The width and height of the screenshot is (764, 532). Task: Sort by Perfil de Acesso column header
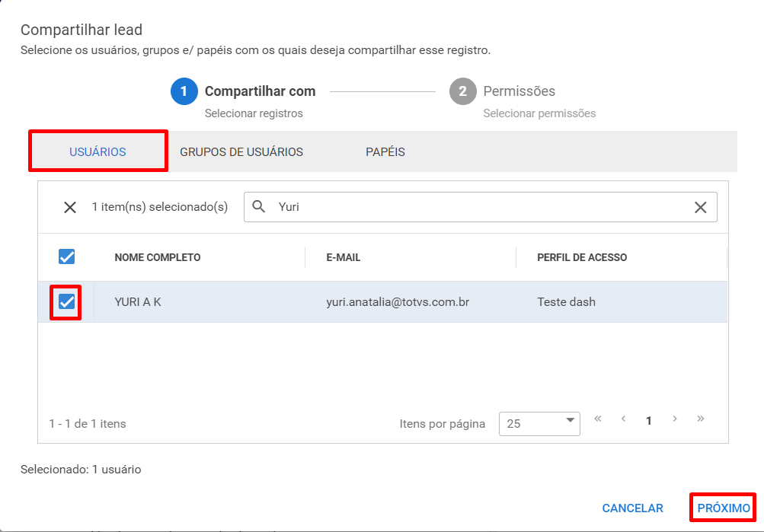click(582, 257)
